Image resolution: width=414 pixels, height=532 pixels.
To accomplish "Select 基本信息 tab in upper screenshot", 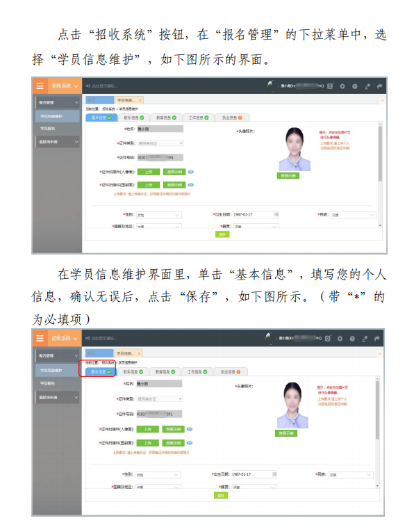I will pos(101,118).
